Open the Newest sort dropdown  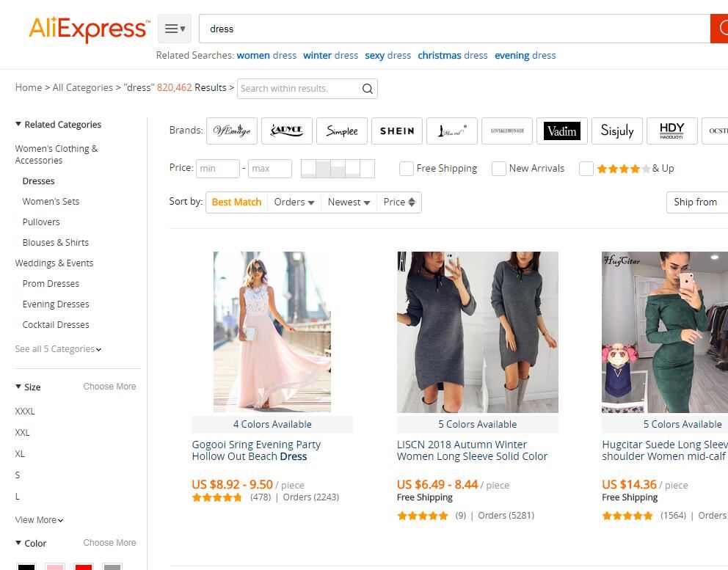[349, 202]
